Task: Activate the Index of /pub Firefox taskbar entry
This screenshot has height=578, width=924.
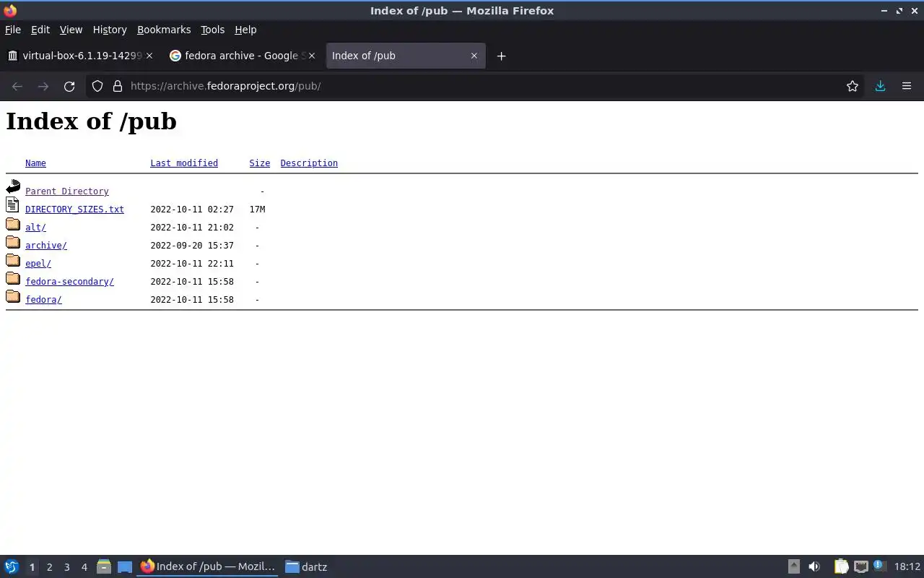Action: (208, 567)
